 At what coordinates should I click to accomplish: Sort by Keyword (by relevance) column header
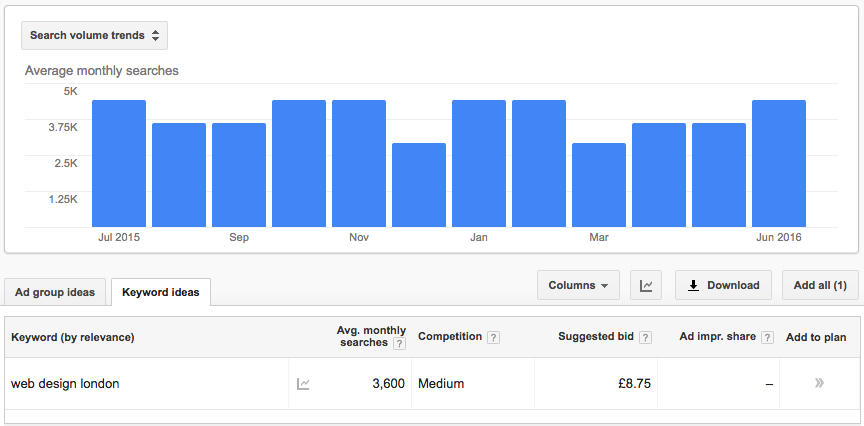[72, 337]
